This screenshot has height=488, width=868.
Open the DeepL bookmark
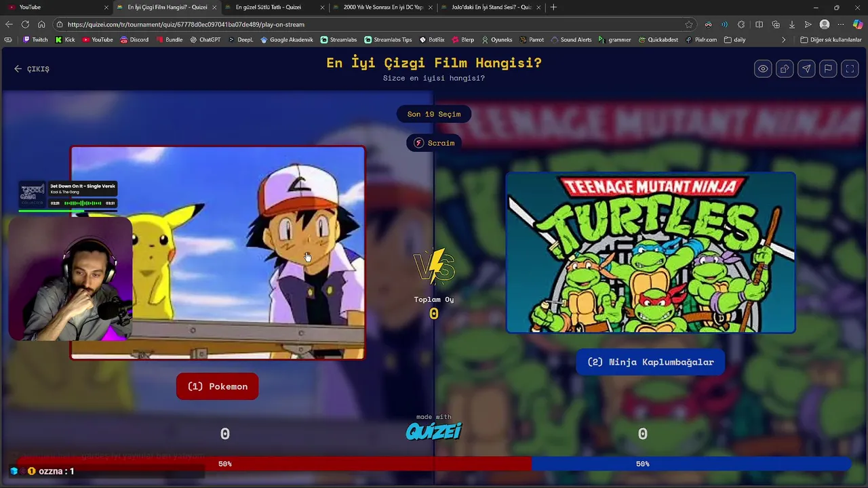click(240, 39)
